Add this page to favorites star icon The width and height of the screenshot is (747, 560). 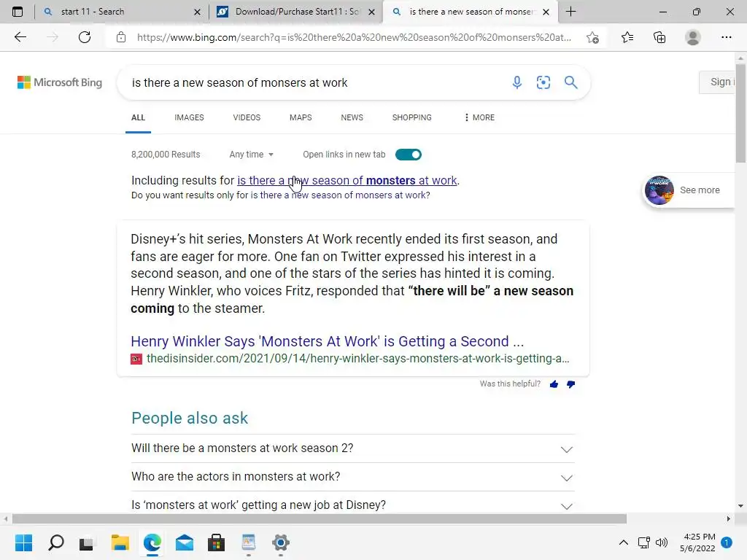[x=592, y=37]
